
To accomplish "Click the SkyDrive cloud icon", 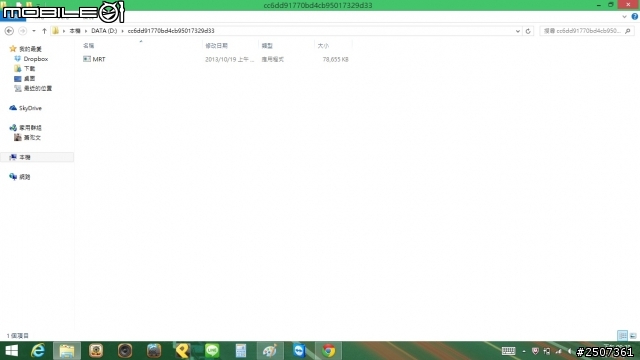I will tap(13, 108).
